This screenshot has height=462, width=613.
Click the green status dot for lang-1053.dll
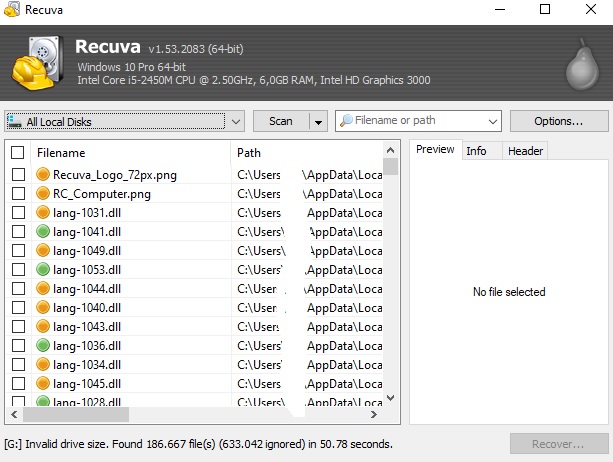43,269
